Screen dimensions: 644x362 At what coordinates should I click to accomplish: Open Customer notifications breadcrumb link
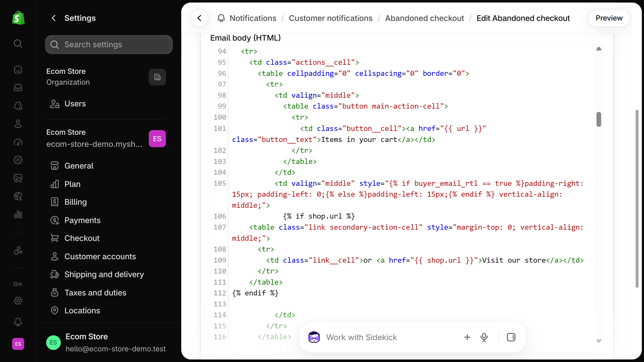tap(330, 18)
